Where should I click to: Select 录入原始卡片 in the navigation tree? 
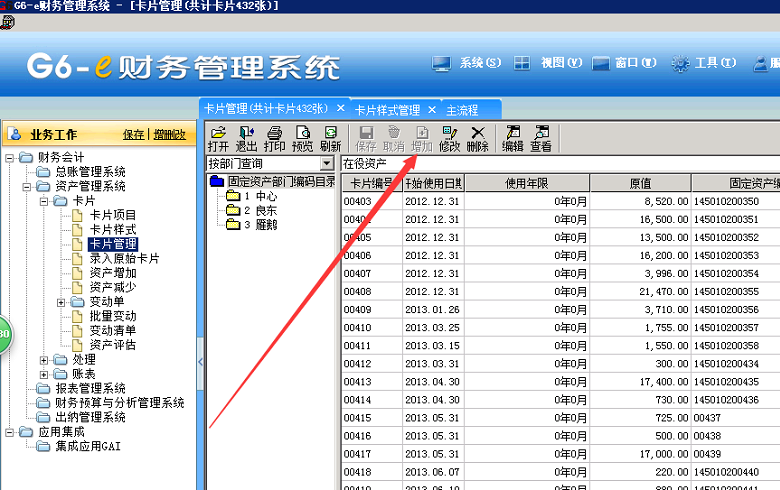click(123, 258)
